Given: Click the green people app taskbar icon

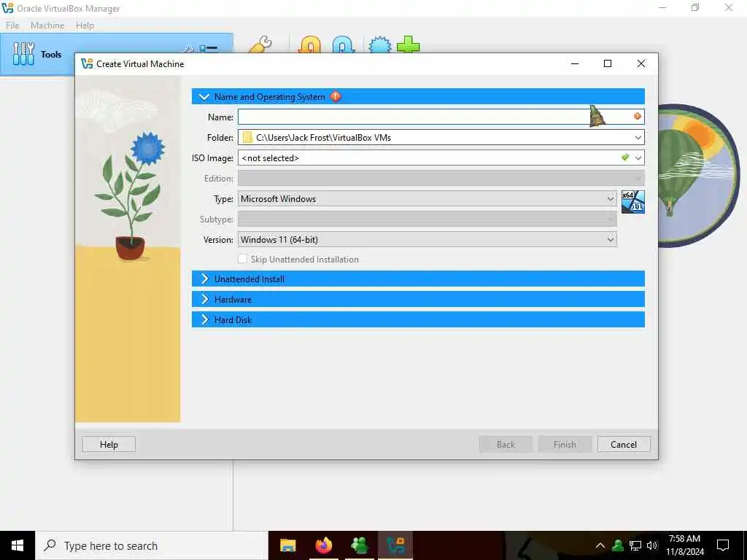Looking at the screenshot, I should pyautogui.click(x=359, y=545).
